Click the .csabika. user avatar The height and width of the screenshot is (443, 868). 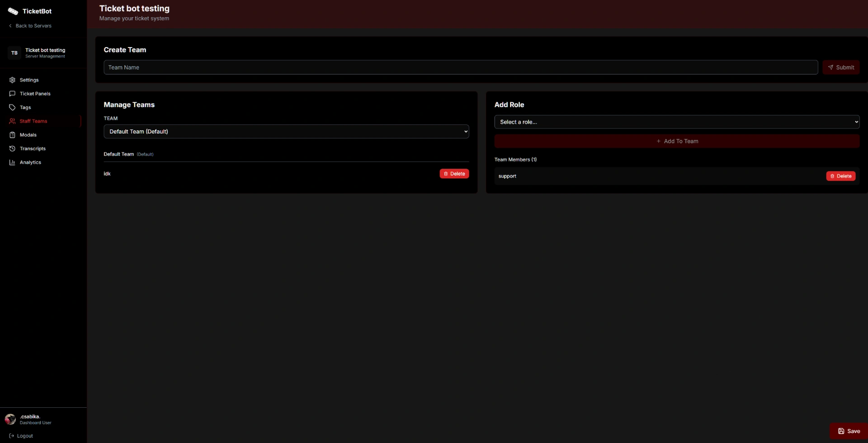(10, 419)
